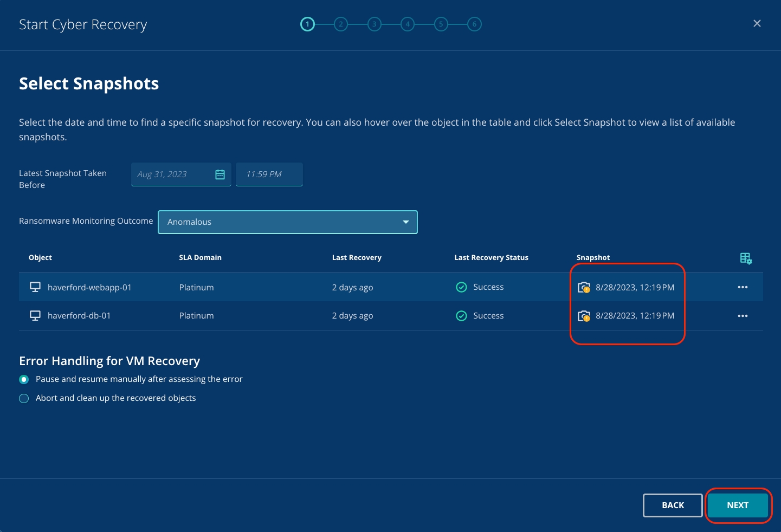Select Abort and clean up option

[x=24, y=399]
